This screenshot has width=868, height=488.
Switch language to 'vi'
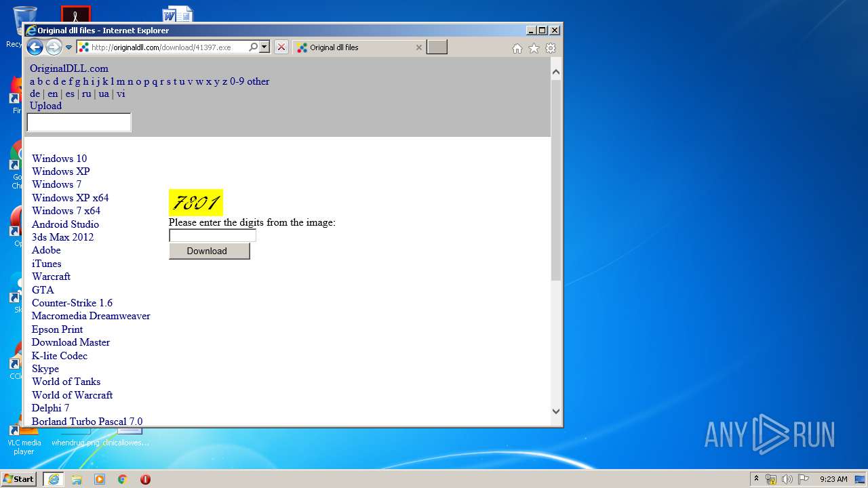[121, 94]
